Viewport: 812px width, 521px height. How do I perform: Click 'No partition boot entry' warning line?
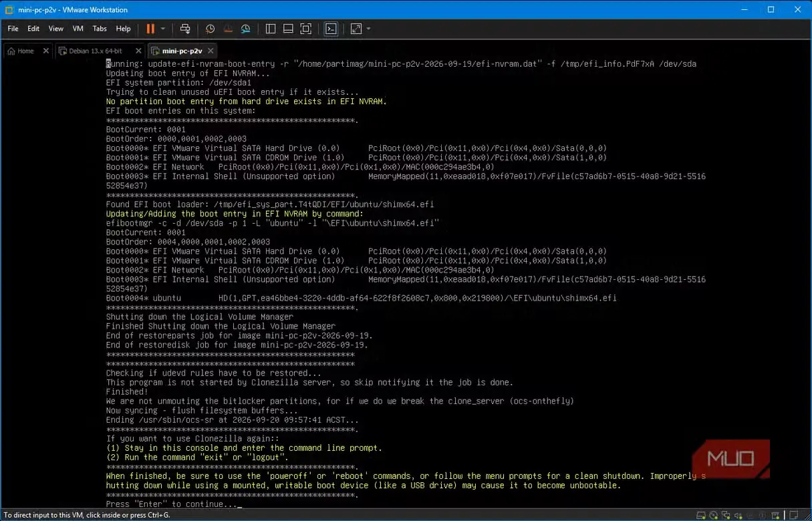(x=246, y=102)
